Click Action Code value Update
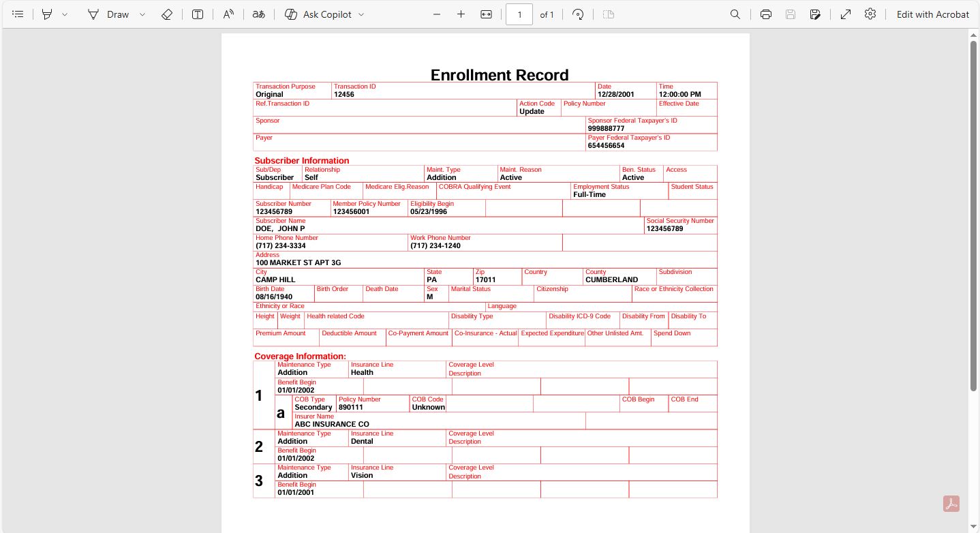The image size is (980, 533). 532,112
